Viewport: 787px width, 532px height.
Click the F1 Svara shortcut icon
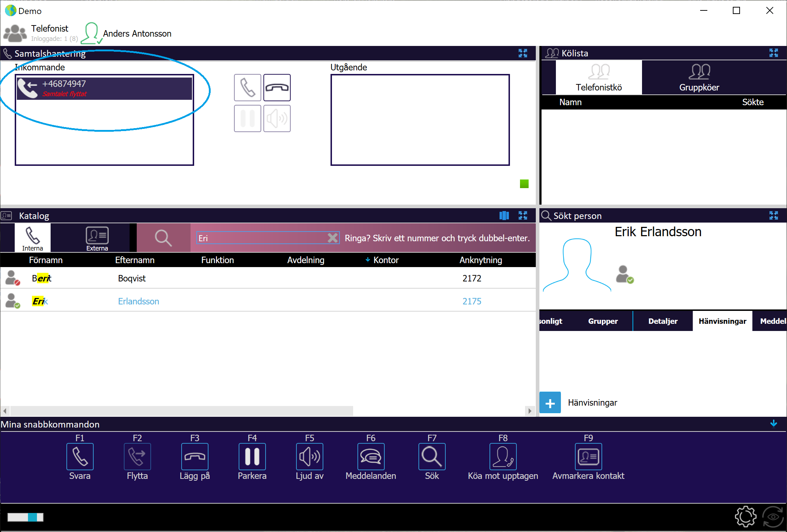click(80, 456)
